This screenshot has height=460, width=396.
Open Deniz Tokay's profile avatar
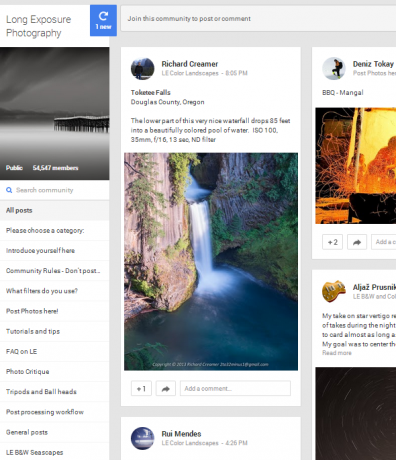coord(334,69)
